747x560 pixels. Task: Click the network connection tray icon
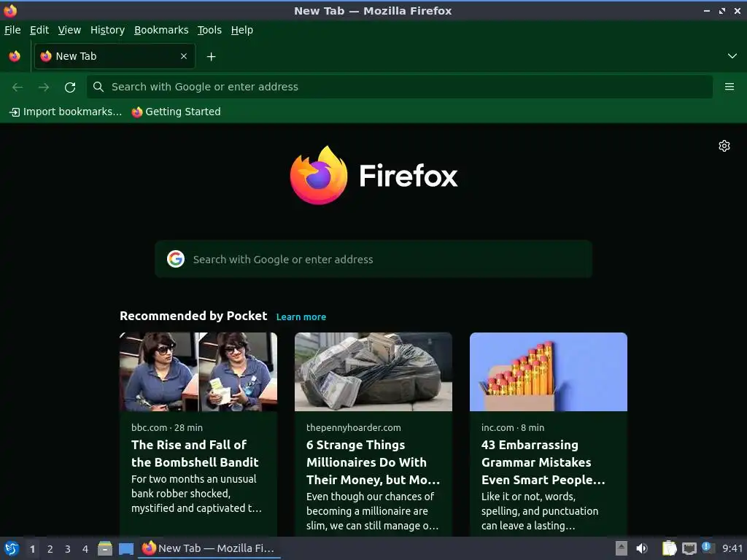coord(689,549)
